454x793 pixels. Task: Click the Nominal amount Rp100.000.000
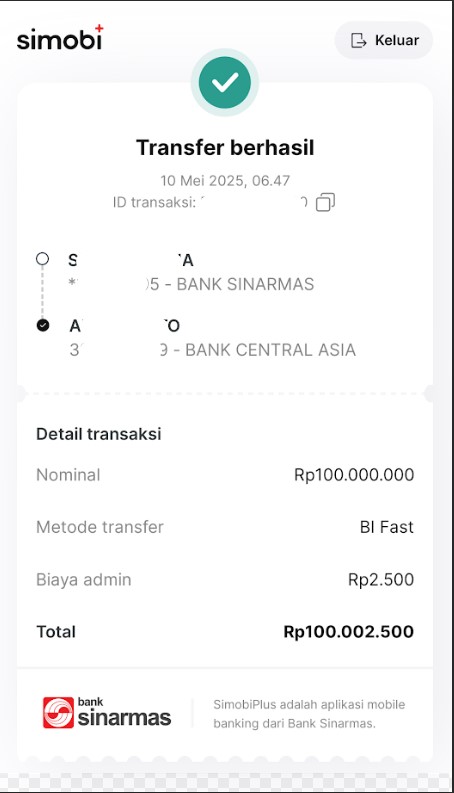coord(354,475)
